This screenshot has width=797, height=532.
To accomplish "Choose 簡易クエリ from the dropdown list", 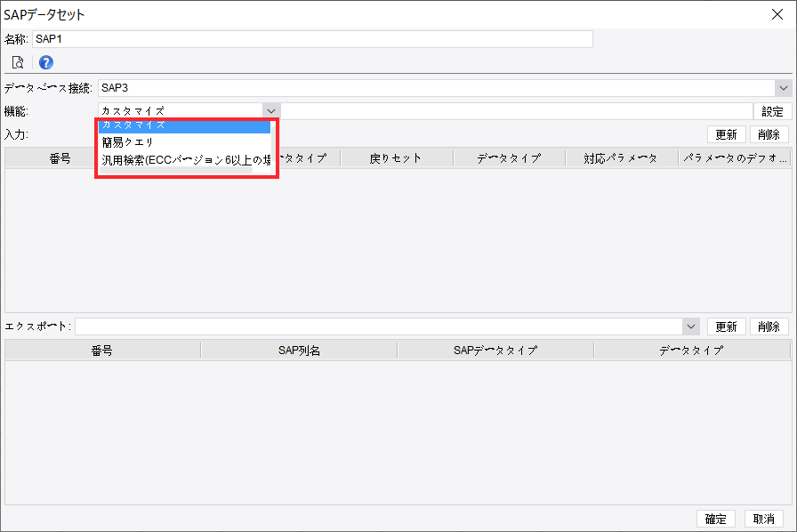I will click(x=184, y=142).
